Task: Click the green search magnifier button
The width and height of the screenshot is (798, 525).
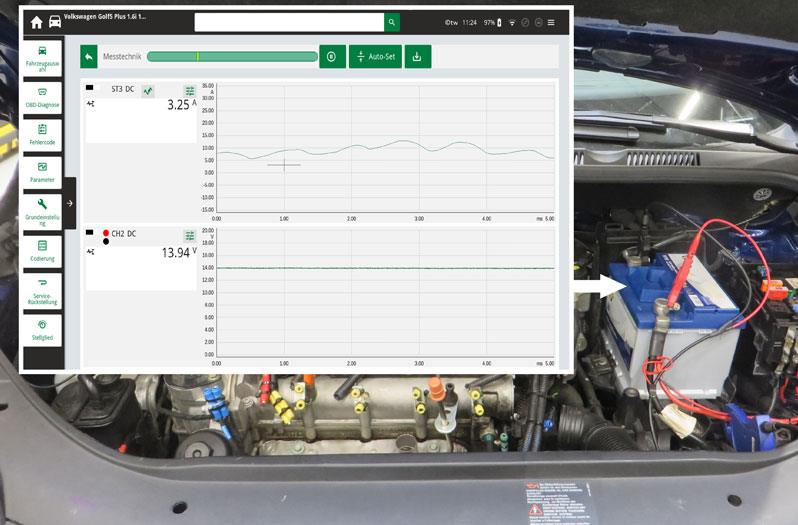Action: (392, 22)
